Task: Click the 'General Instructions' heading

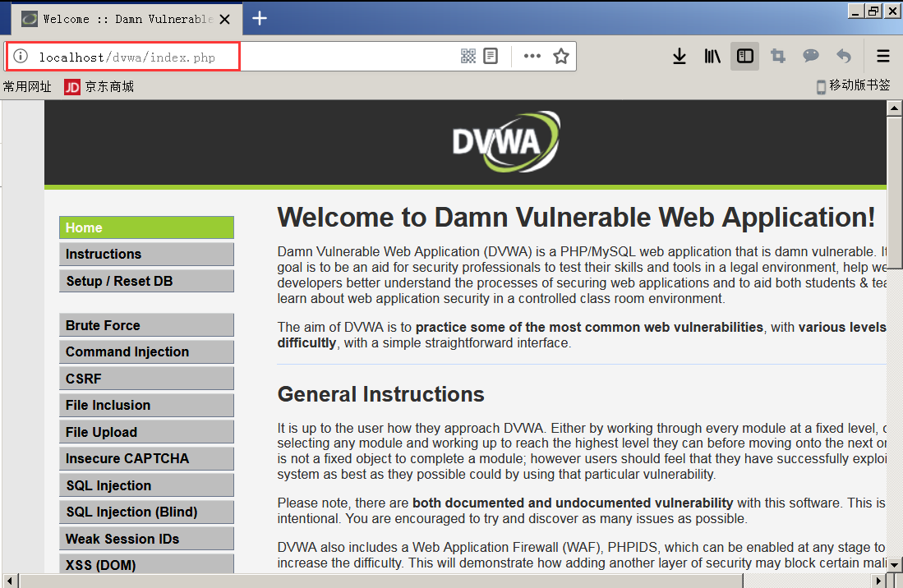Action: coord(380,395)
